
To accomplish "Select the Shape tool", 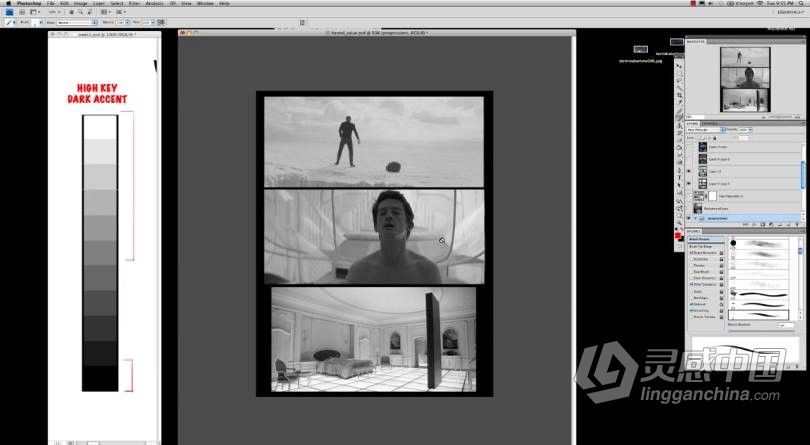I will click(679, 192).
